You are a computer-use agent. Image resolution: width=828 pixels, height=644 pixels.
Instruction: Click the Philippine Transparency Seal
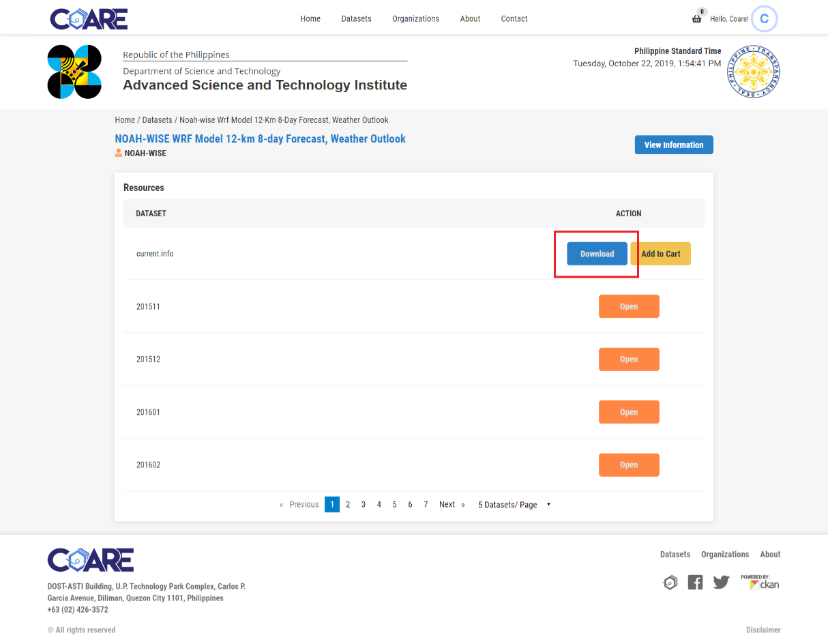click(754, 72)
